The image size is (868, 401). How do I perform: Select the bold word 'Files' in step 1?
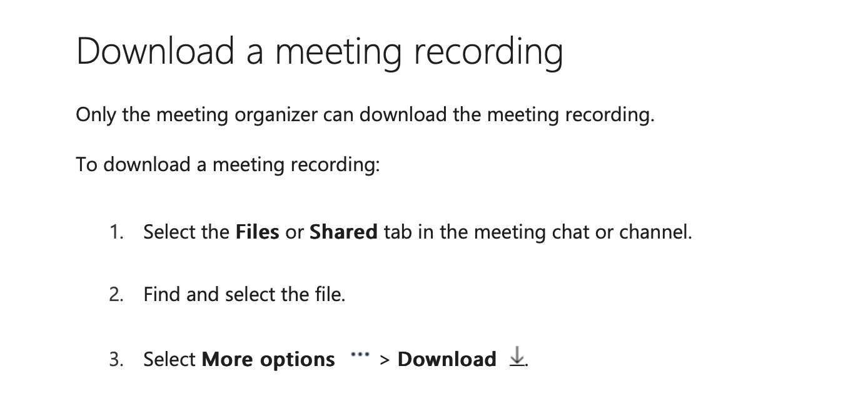[257, 232]
